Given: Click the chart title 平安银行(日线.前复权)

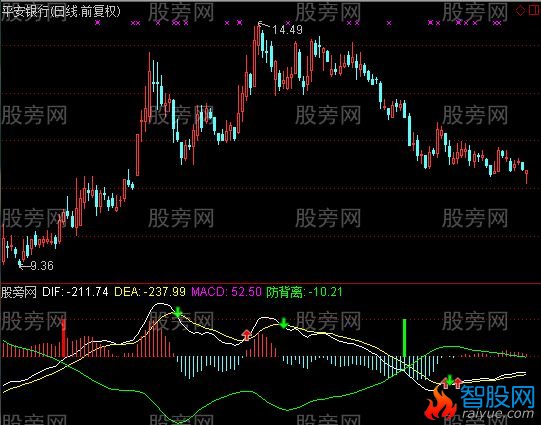Looking at the screenshot, I should click(x=61, y=12).
